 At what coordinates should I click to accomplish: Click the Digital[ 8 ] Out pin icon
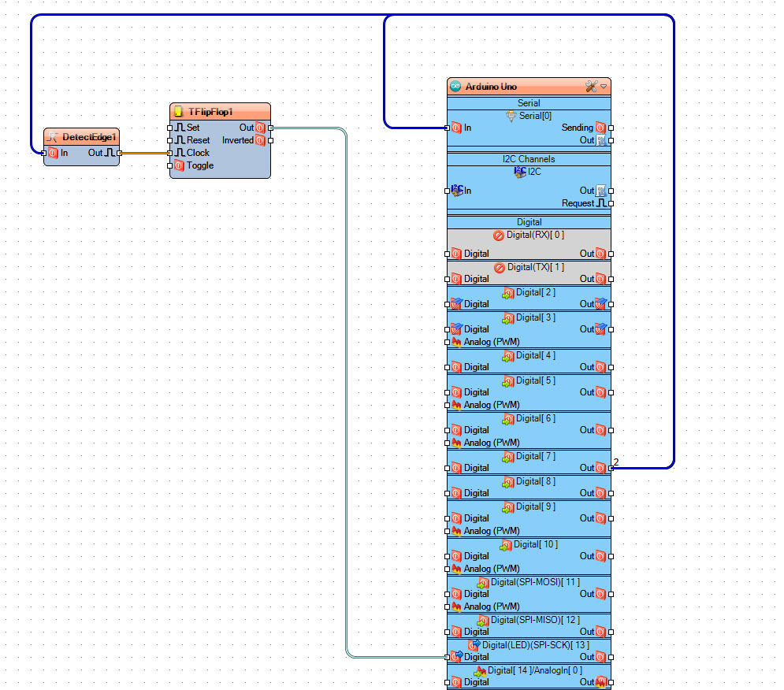pos(600,494)
